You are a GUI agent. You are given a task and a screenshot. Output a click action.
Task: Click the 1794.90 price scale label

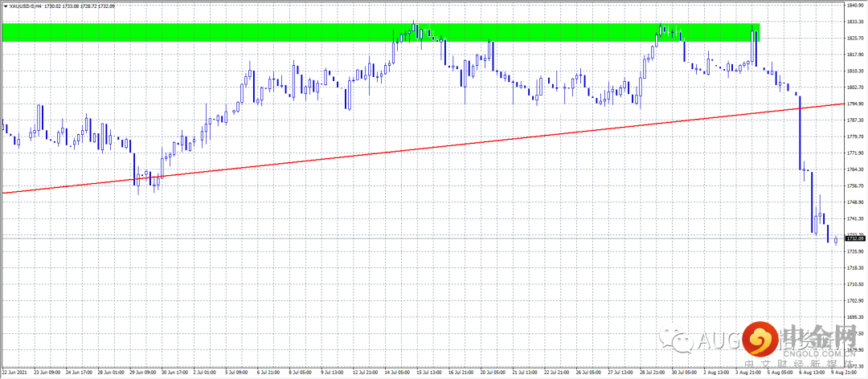(x=856, y=104)
